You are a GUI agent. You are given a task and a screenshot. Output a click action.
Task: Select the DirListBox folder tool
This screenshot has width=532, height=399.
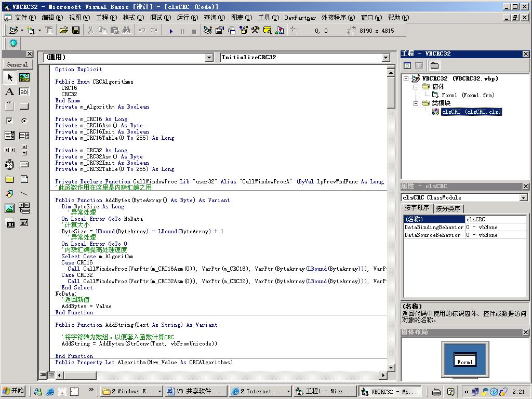pyautogui.click(x=9, y=179)
